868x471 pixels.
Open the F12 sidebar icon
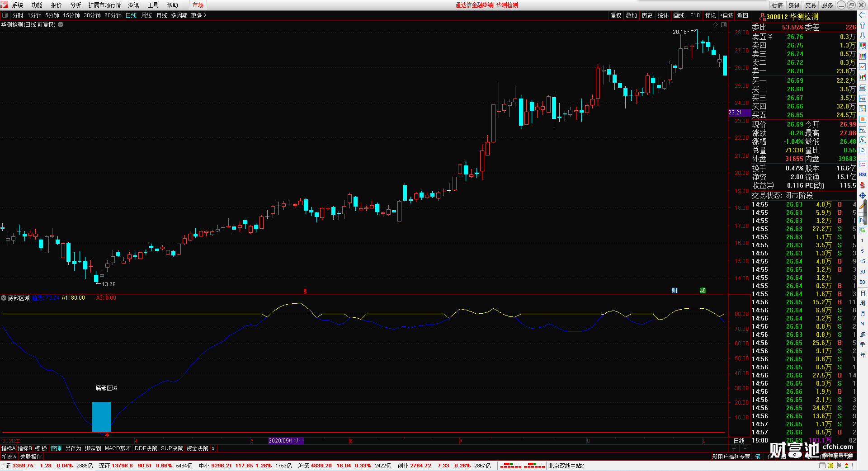click(x=863, y=129)
